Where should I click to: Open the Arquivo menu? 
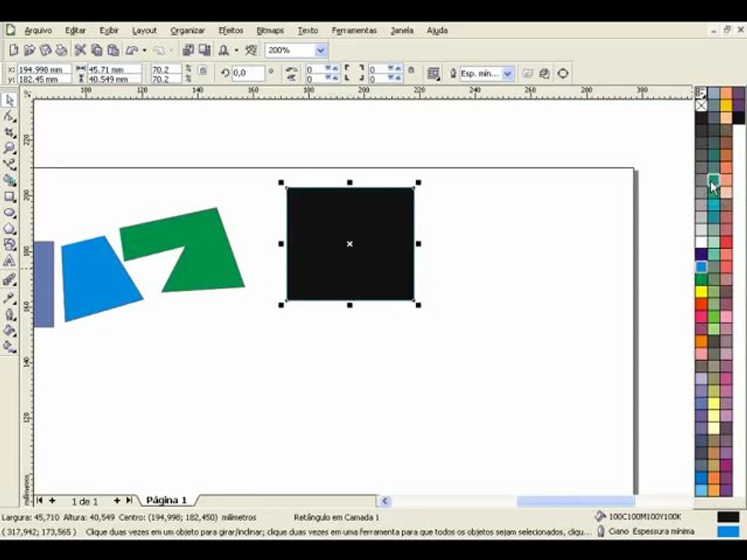[x=37, y=30]
